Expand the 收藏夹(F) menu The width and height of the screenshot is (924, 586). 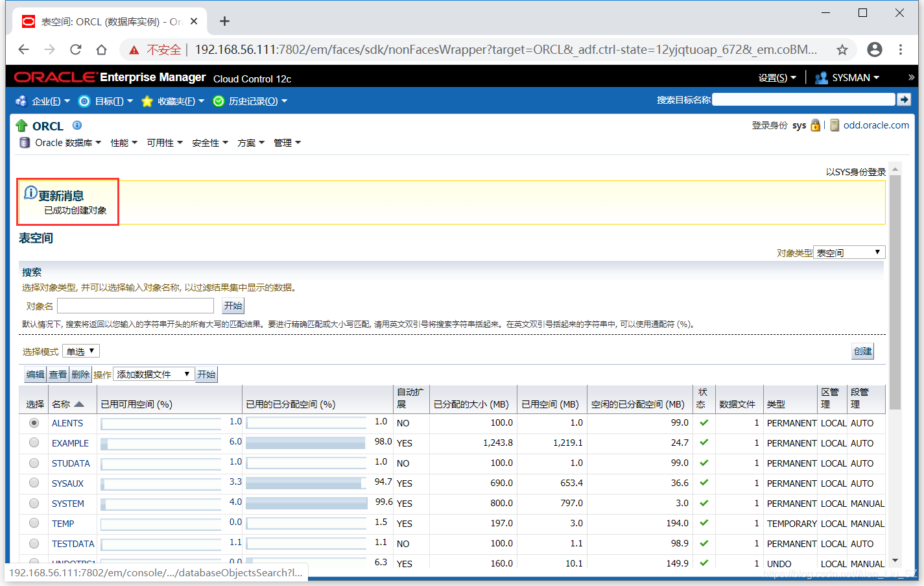click(181, 101)
